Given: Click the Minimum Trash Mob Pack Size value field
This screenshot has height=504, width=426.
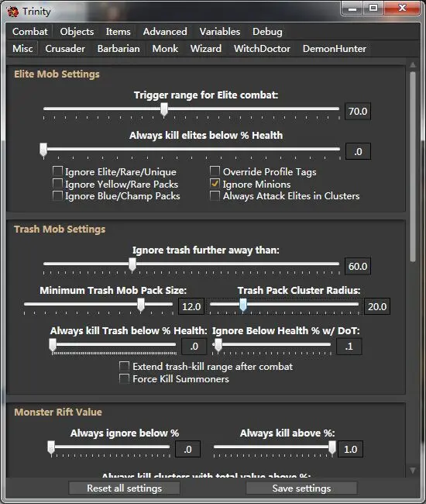Looking at the screenshot, I should point(191,306).
